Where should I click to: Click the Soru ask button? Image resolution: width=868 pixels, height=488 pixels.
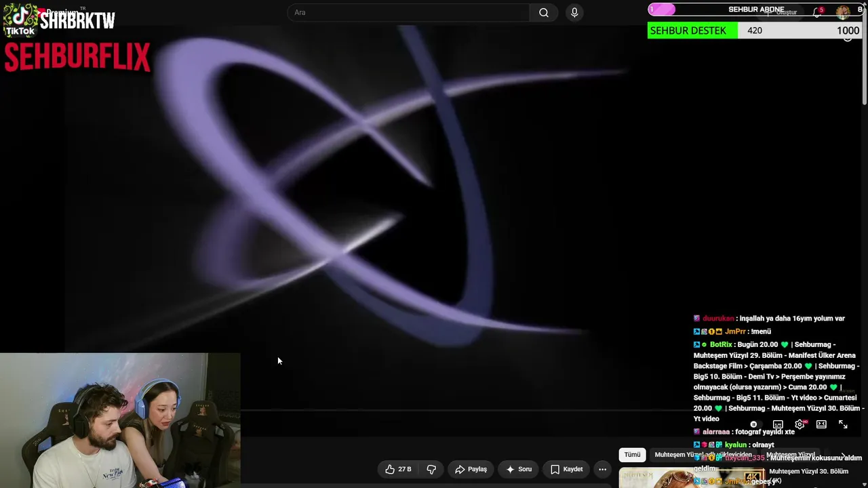coord(519,469)
